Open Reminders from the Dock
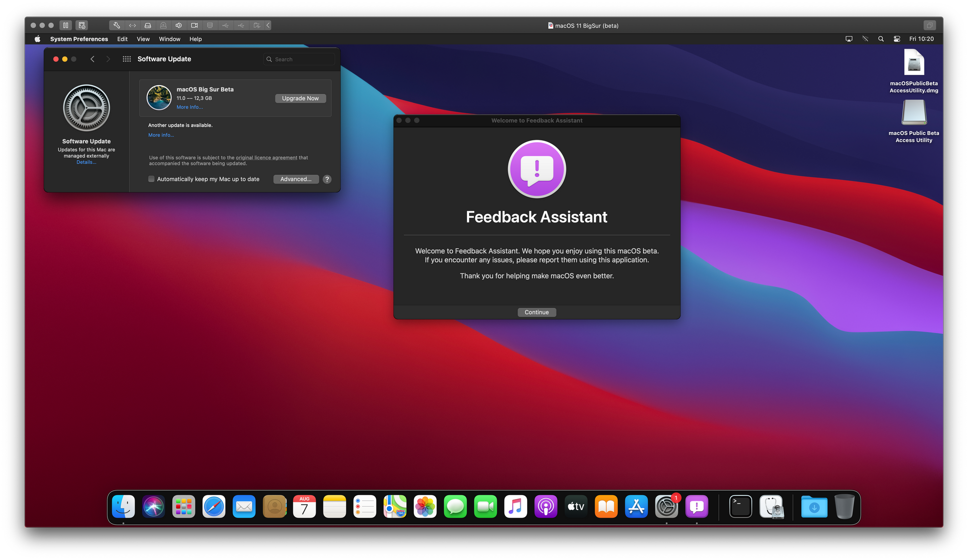Screen dimensions: 968x560 pos(365,507)
